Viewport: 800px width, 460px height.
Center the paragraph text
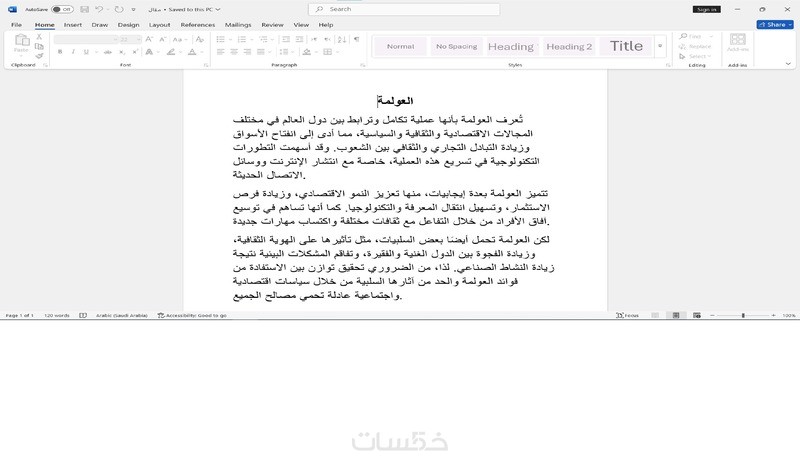pyautogui.click(x=234, y=52)
